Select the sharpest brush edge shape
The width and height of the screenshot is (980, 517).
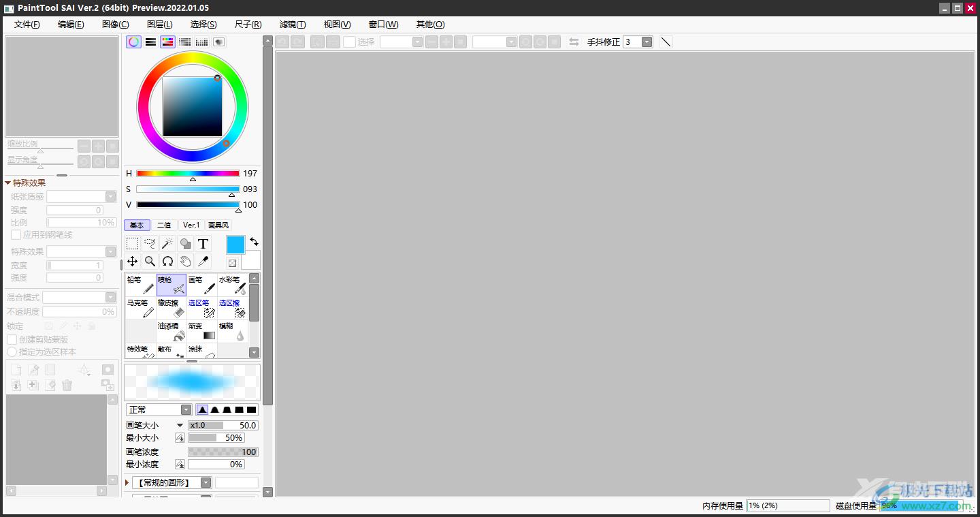coord(203,409)
